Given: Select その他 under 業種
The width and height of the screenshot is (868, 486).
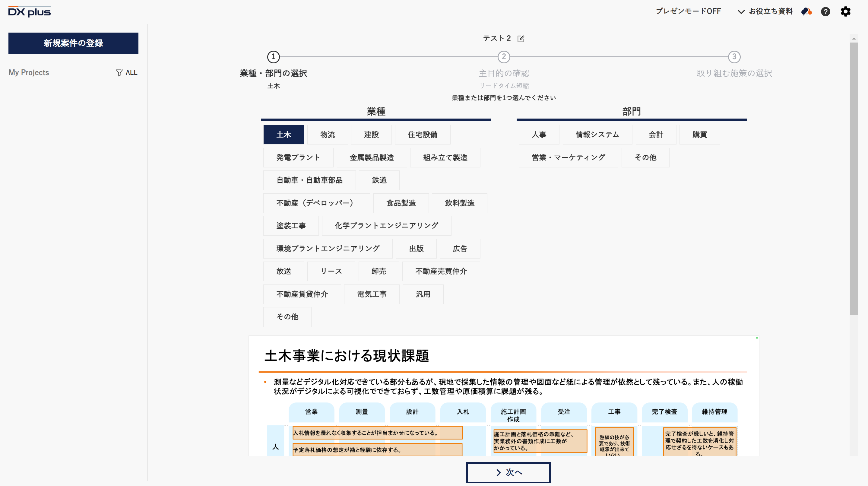Looking at the screenshot, I should point(287,317).
